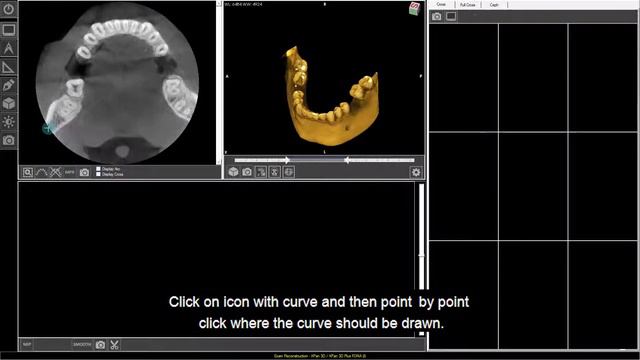
Task: Click camera icon in cross-section panel toolbar
Action: [x=437, y=16]
